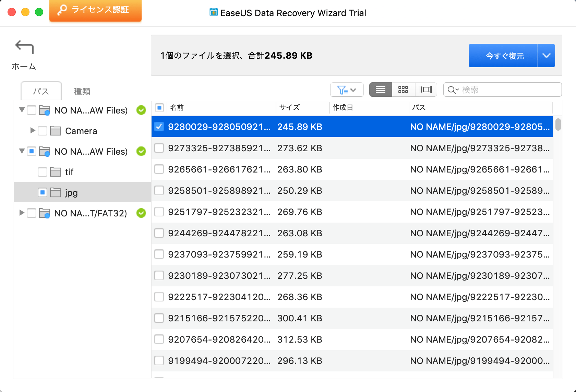This screenshot has height=392, width=576.
Task: Click drive folder icon above Camera folder
Action: click(x=45, y=110)
